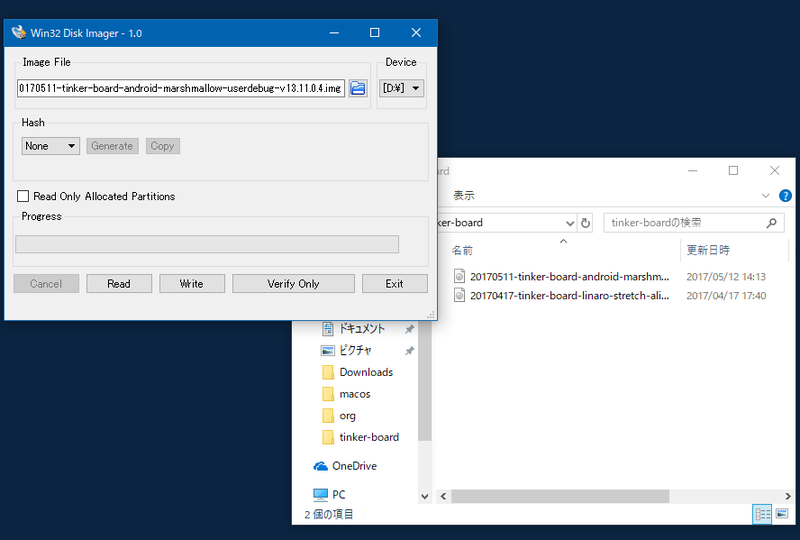Switch to details view icon in Explorer
This screenshot has height=540, width=800.
point(762,514)
